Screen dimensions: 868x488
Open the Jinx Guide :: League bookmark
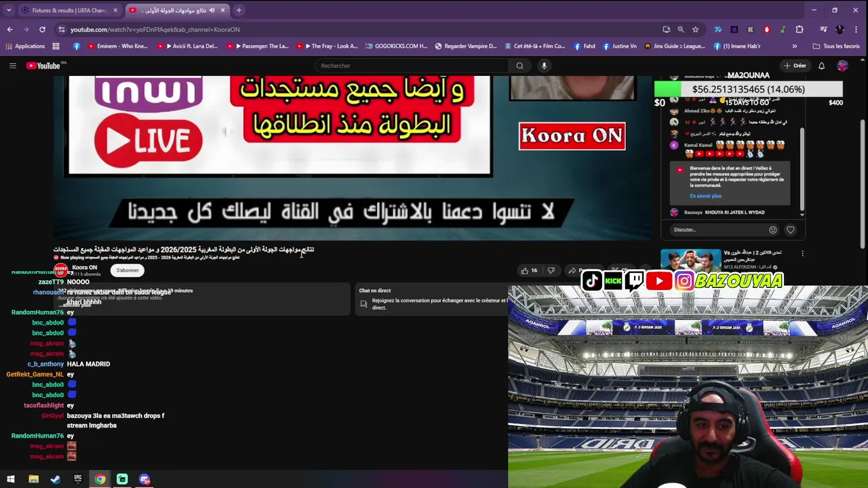click(675, 46)
